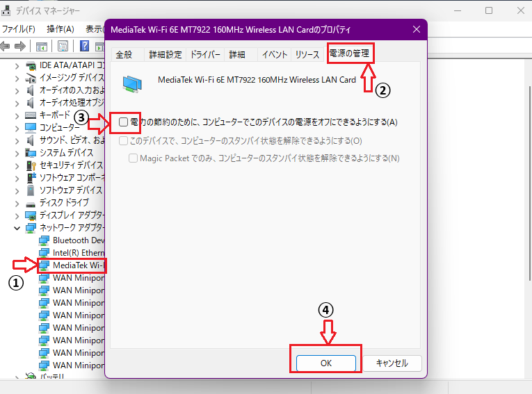Expand the IDE ATA/ATAPI node
Viewport: 532px width, 394px height.
pos(17,66)
